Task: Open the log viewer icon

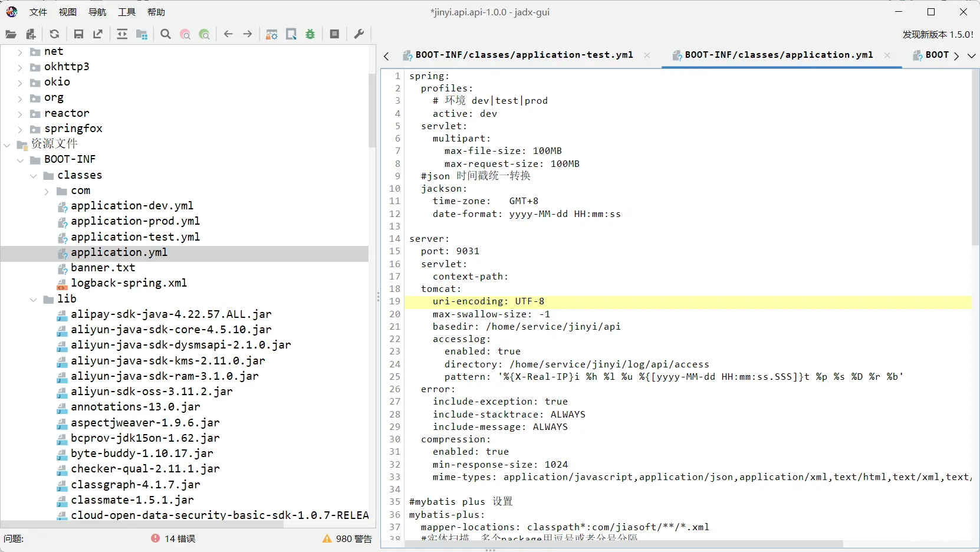Action: 334,34
